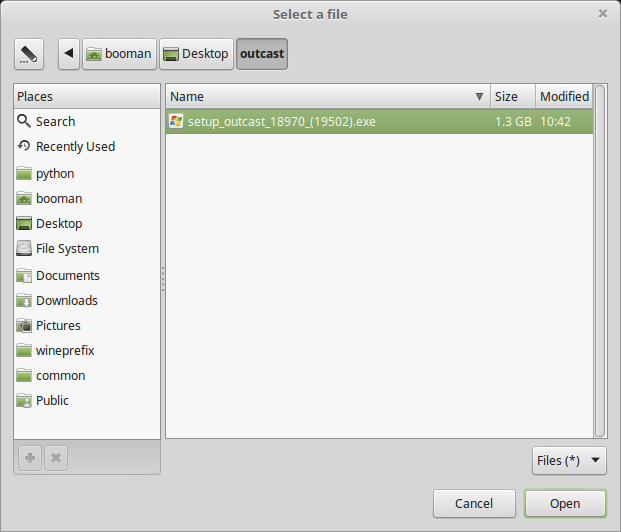Viewport: 621px width, 532px height.
Task: Close the Select a file dialog
Action: [x=603, y=14]
